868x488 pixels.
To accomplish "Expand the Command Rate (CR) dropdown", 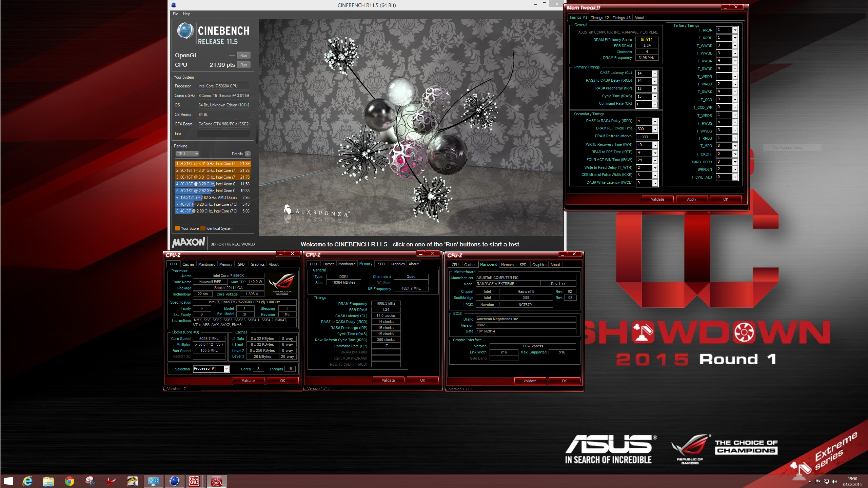I will coord(655,104).
